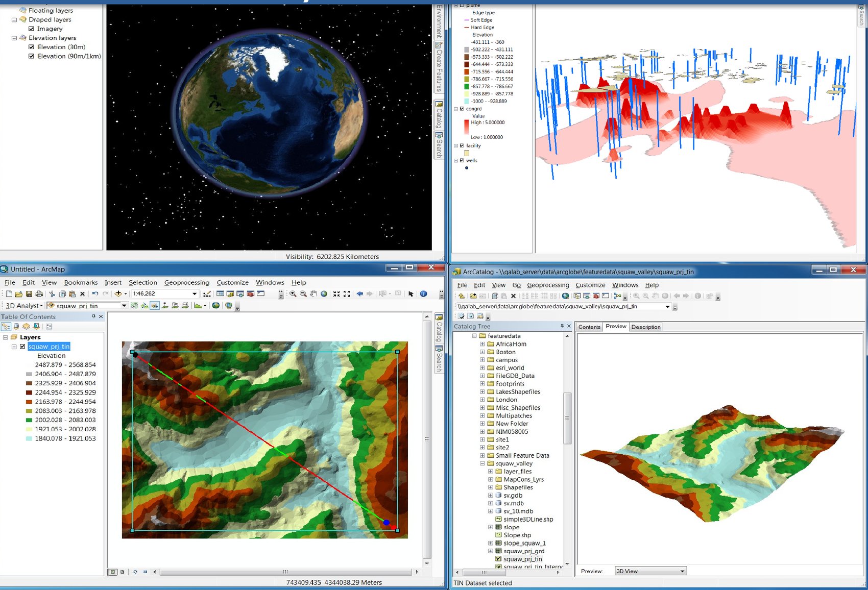Open the map scale dropdown 1:46,262
868x590 pixels.
[x=195, y=294]
